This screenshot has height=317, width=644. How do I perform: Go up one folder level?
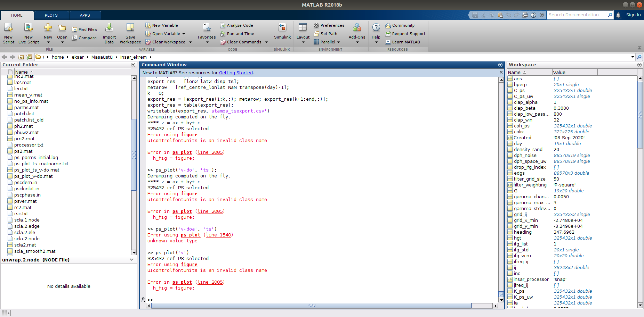[x=21, y=57]
